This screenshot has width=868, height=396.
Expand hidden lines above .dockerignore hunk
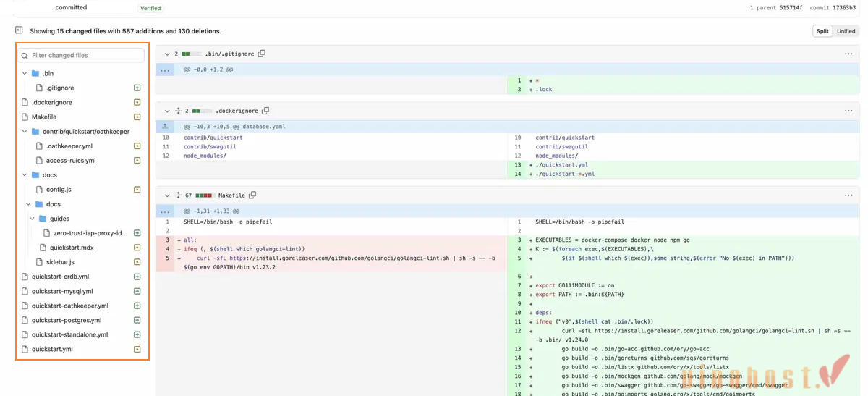[x=165, y=126]
